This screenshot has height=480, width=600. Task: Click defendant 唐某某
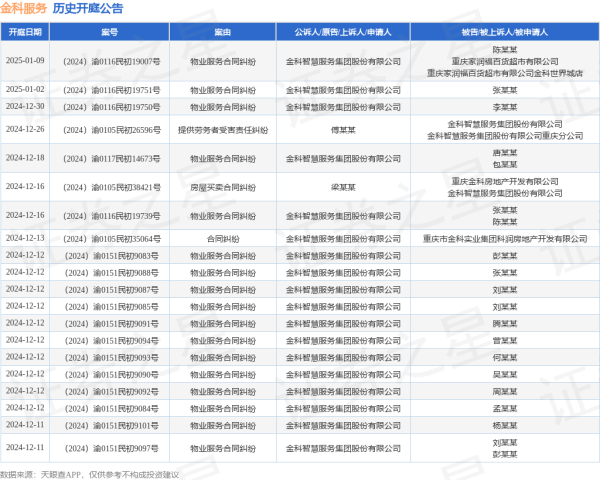pos(505,153)
